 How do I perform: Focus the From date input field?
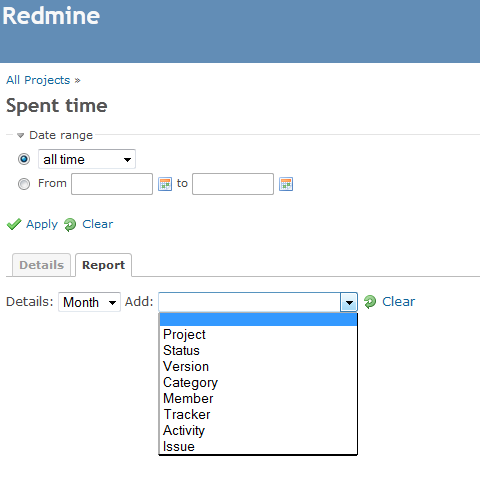point(112,184)
